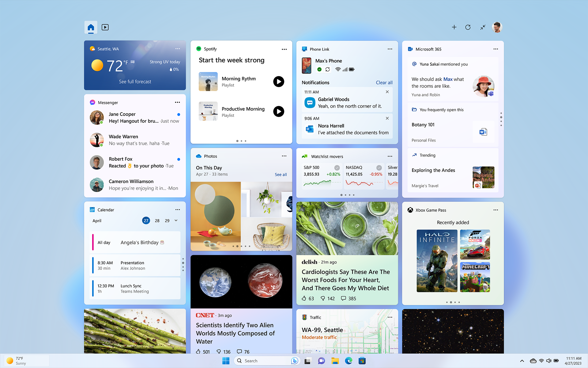
Task: Click See full forecast in weather widget
Action: (135, 81)
